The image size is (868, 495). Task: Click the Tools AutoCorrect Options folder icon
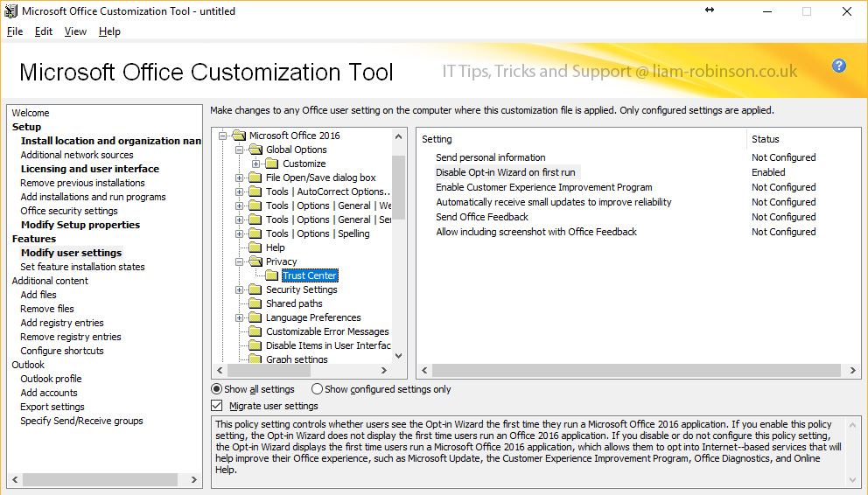tap(255, 192)
